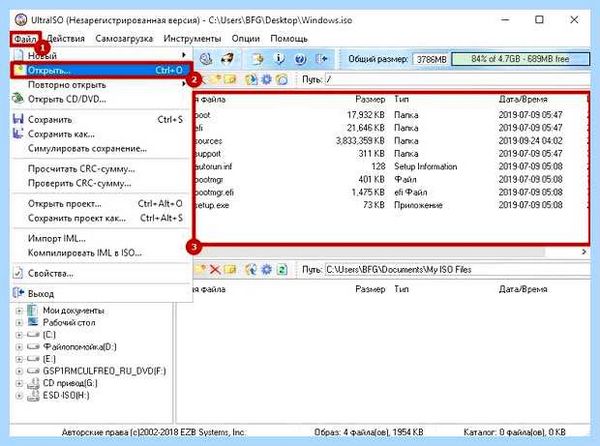Open the Новый submenu arrow

click(184, 55)
